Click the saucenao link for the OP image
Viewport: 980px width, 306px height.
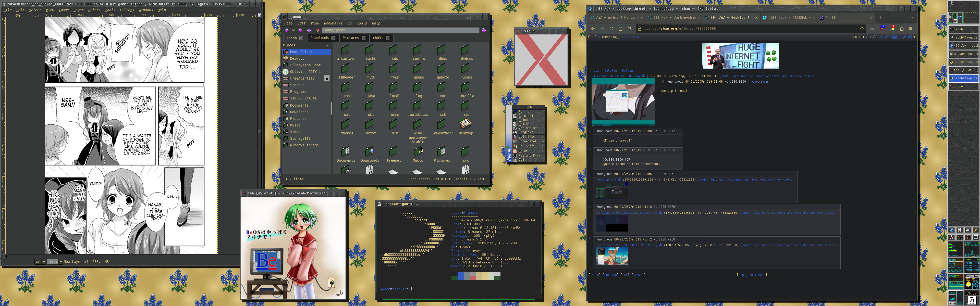pyautogui.click(x=757, y=76)
